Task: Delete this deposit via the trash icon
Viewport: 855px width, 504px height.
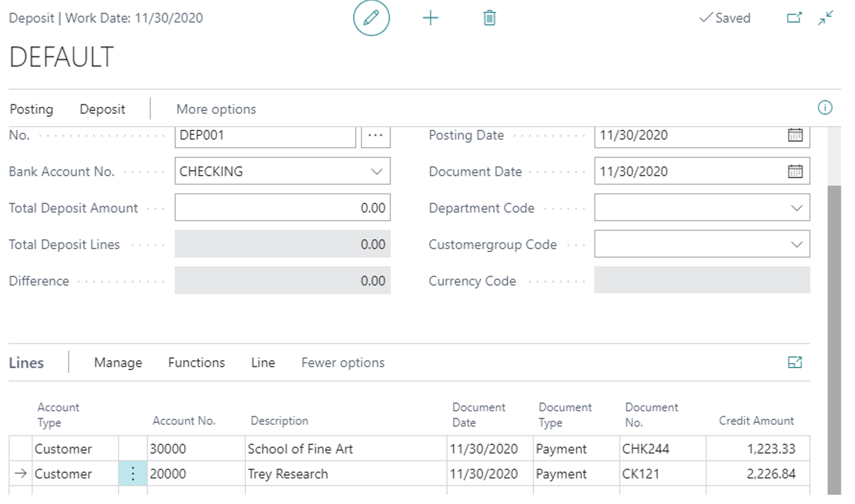Action: click(489, 18)
